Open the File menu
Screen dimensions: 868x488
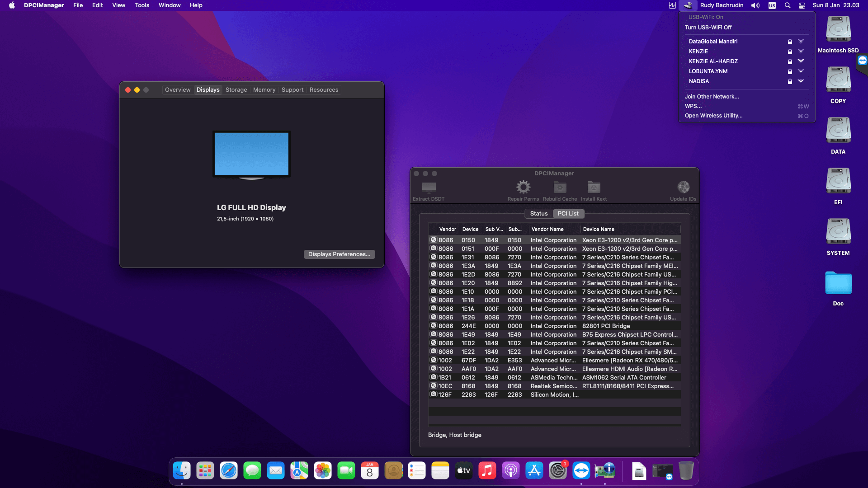pyautogui.click(x=78, y=5)
